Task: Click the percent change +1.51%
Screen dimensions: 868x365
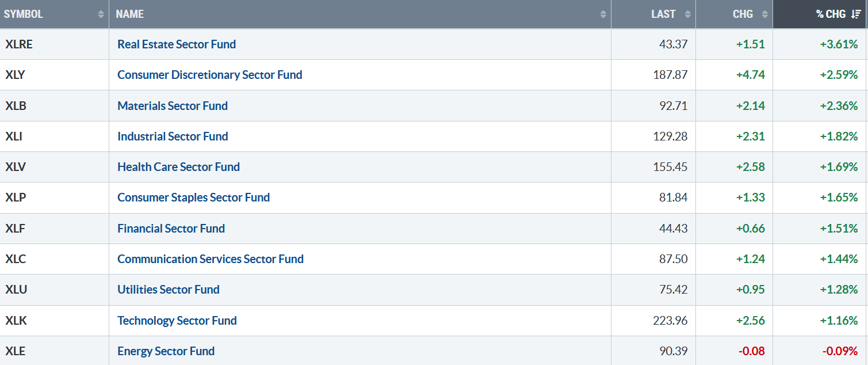Action: pos(839,229)
